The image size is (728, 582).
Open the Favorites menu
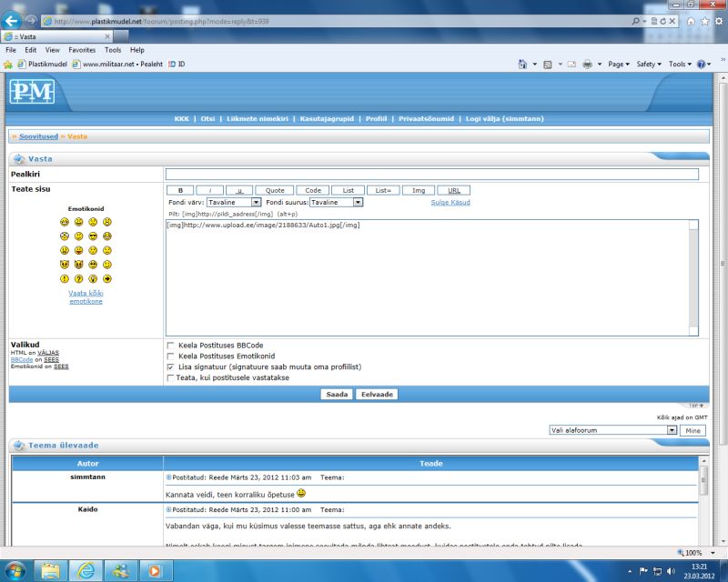[82, 50]
